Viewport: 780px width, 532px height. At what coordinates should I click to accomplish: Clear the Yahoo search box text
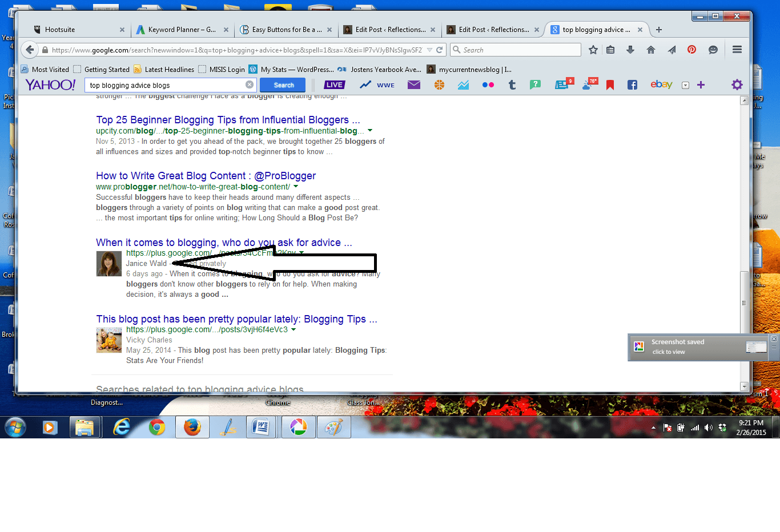coord(250,85)
